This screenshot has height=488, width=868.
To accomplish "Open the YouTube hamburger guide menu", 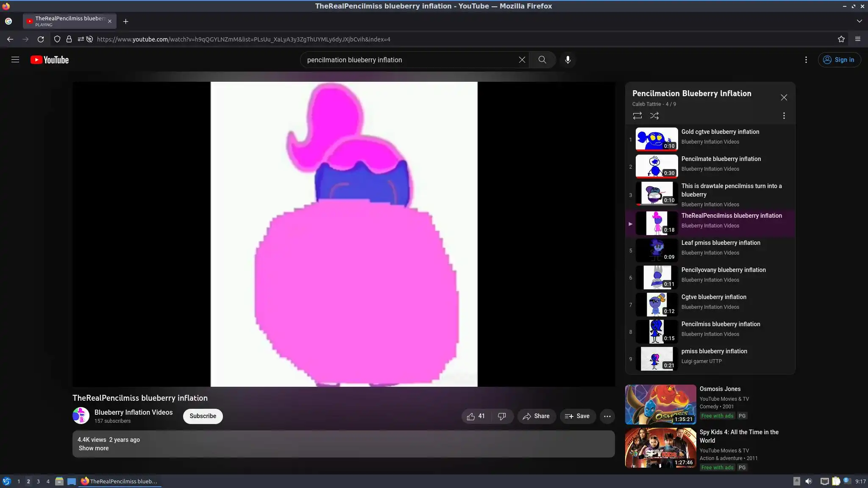I will point(15,60).
